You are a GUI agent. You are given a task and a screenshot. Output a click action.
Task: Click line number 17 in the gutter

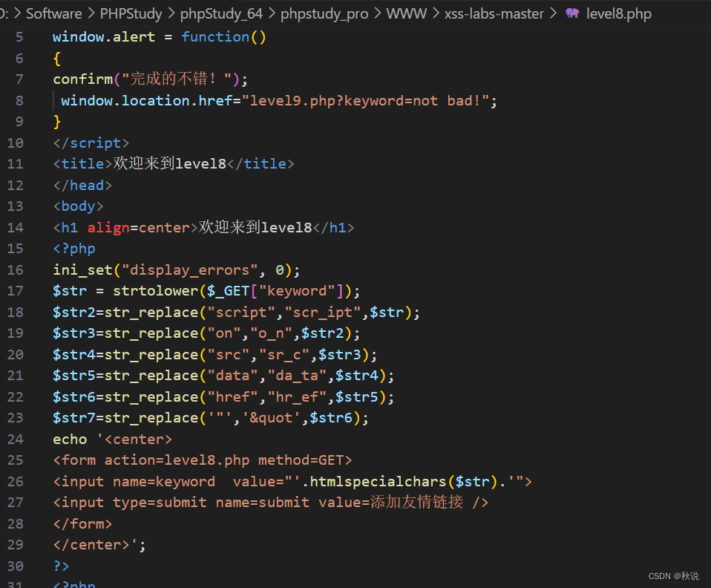pos(16,290)
